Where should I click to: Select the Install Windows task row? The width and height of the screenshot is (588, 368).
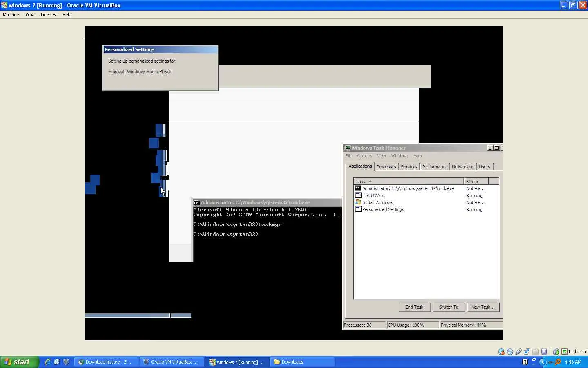[426, 202]
